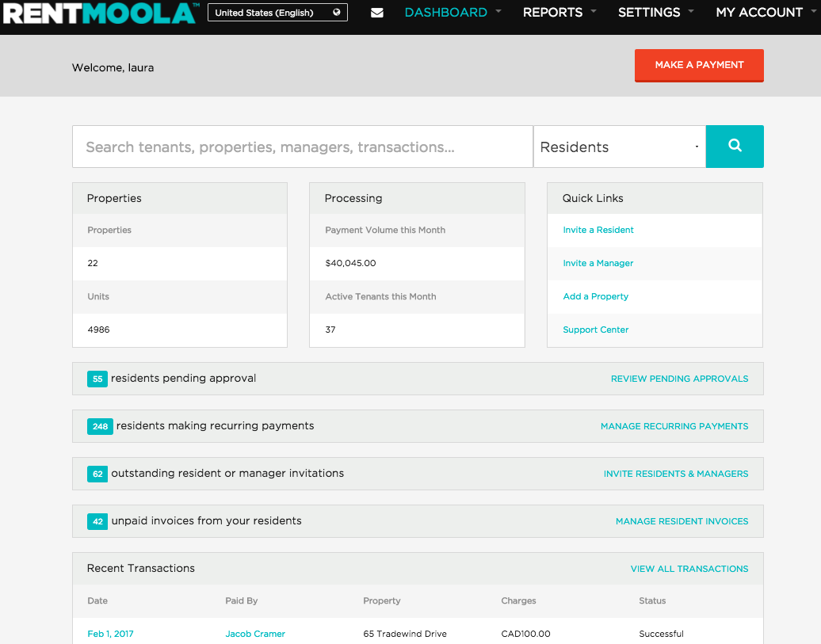Viewport: 821px width, 644px height.
Task: Click the search magnifier button
Action: pos(735,147)
